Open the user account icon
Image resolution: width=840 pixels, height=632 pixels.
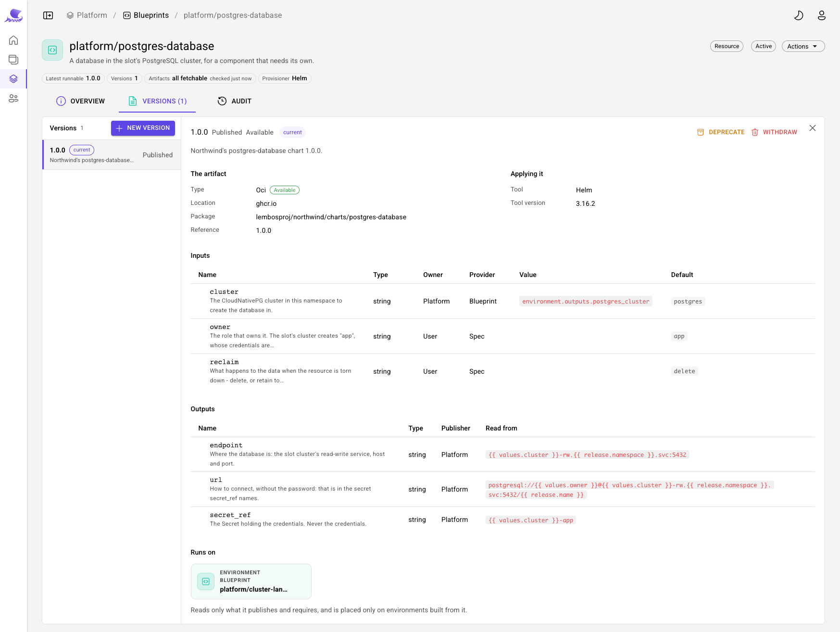pyautogui.click(x=822, y=15)
